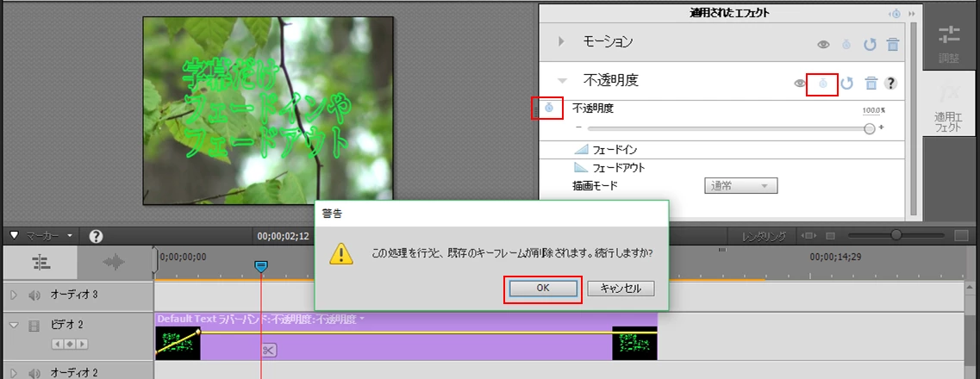
Task: Click the ビデオ 2 track label
Action: tap(67, 325)
